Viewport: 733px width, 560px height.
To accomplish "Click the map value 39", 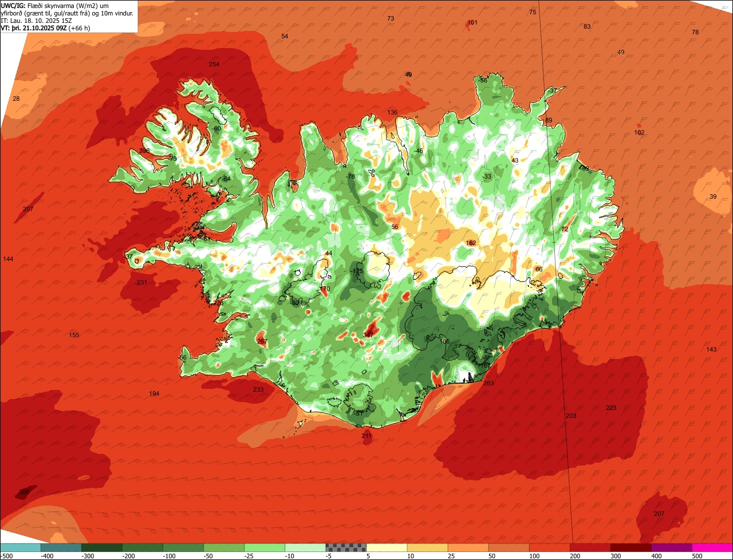I will pyautogui.click(x=713, y=196).
